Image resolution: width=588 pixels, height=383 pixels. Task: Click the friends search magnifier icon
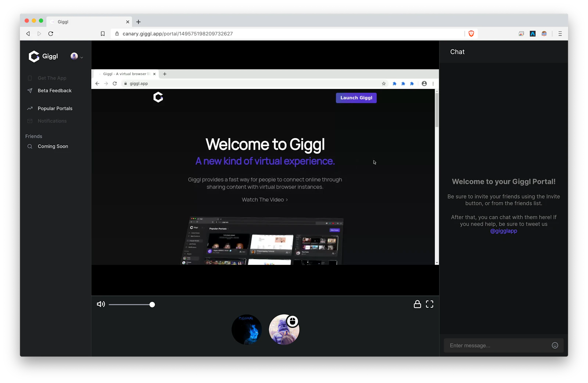click(x=30, y=146)
